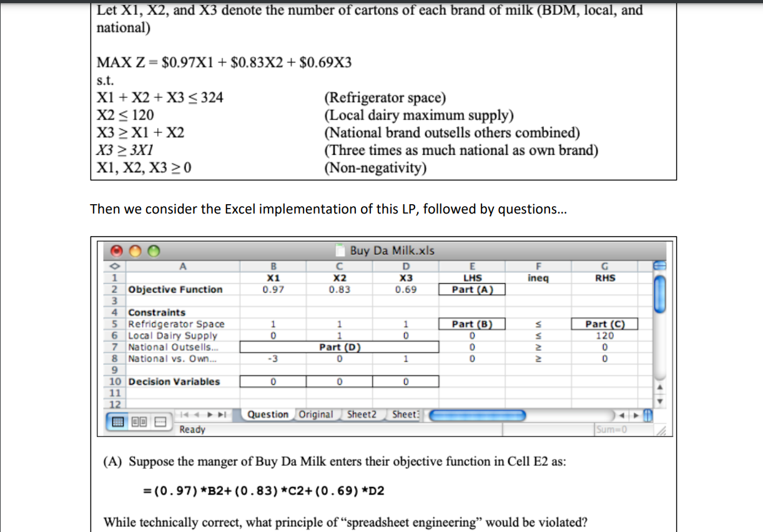Image resolution: width=763 pixels, height=532 pixels.
Task: Click the Ready status bar text
Action: (192, 429)
